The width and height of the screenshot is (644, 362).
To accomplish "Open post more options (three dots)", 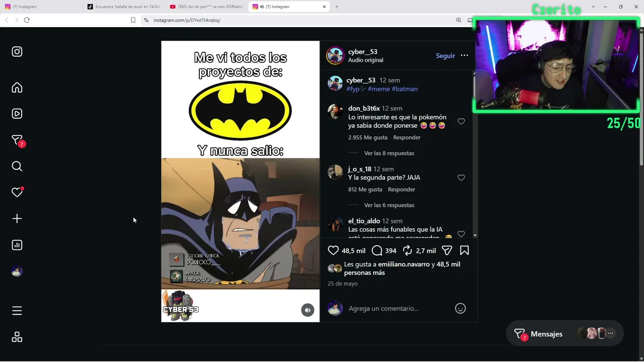I will click(464, 56).
